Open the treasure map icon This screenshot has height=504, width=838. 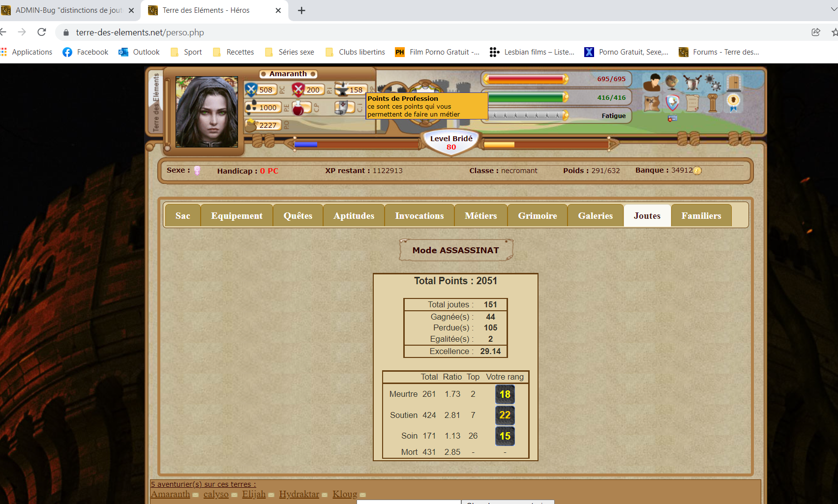[652, 103]
